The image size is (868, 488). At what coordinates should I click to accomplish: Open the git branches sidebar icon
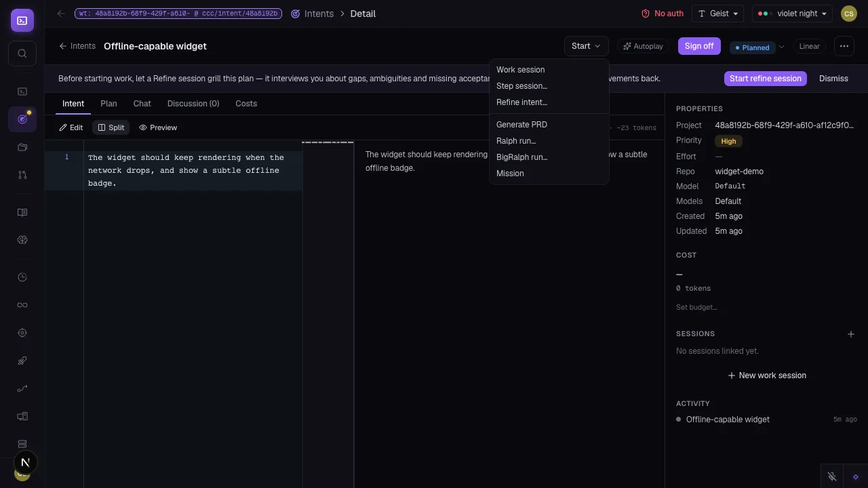point(22,175)
